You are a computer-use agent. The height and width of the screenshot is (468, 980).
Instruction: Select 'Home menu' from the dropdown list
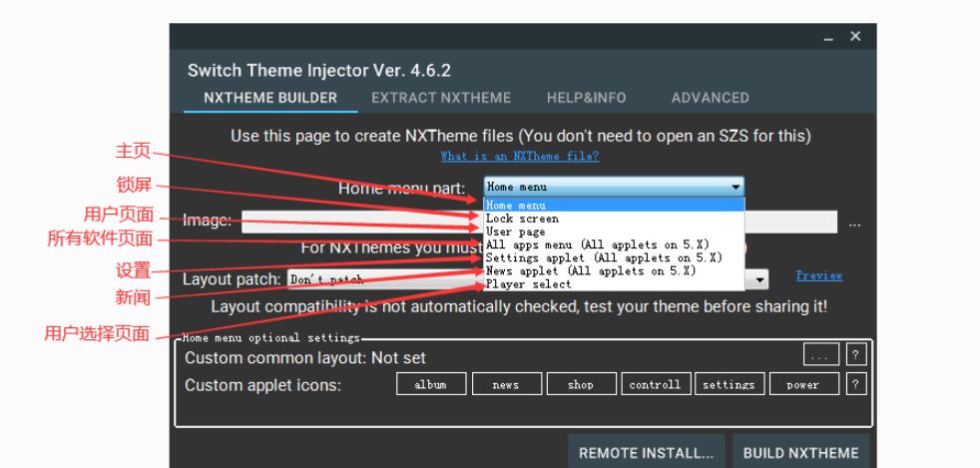point(614,205)
